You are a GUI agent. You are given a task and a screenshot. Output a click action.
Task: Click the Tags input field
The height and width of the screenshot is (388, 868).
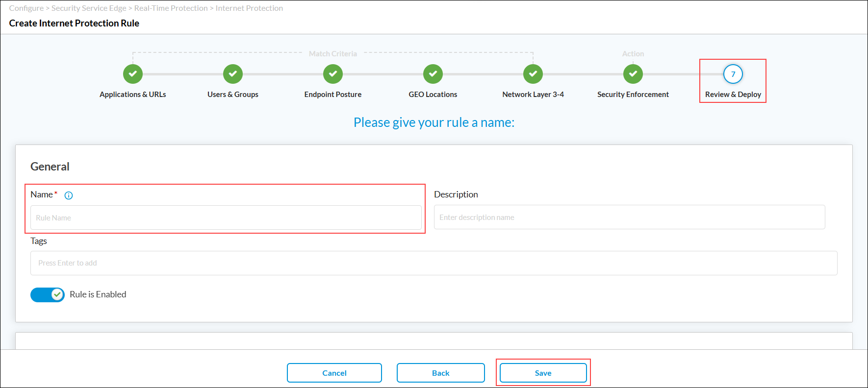click(434, 263)
